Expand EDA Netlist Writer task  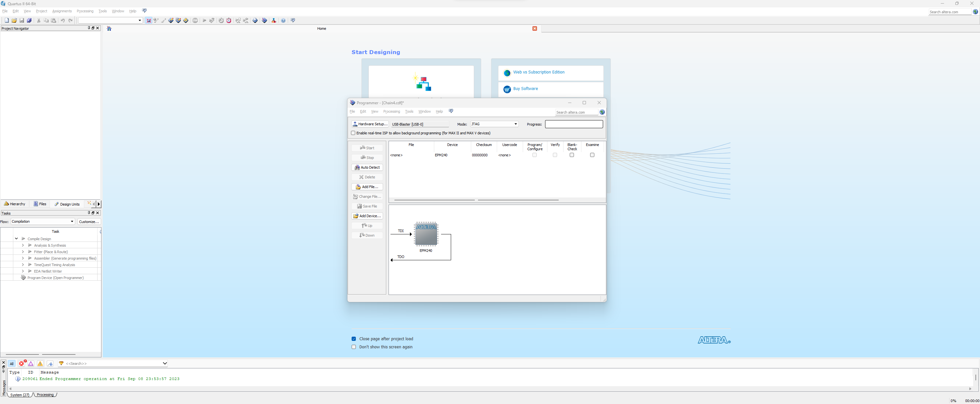[x=23, y=271]
